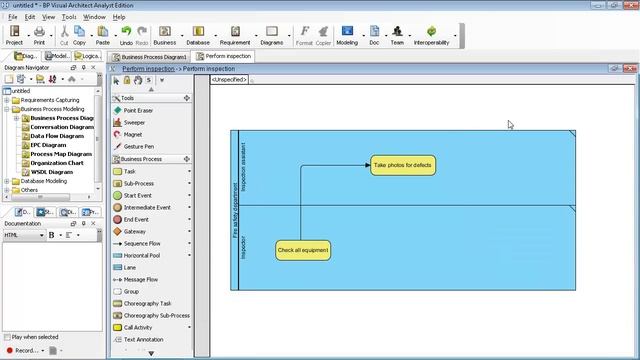Image resolution: width=640 pixels, height=360 pixels.
Task: Activate the pointer selection tool in palette
Action: pos(116,80)
